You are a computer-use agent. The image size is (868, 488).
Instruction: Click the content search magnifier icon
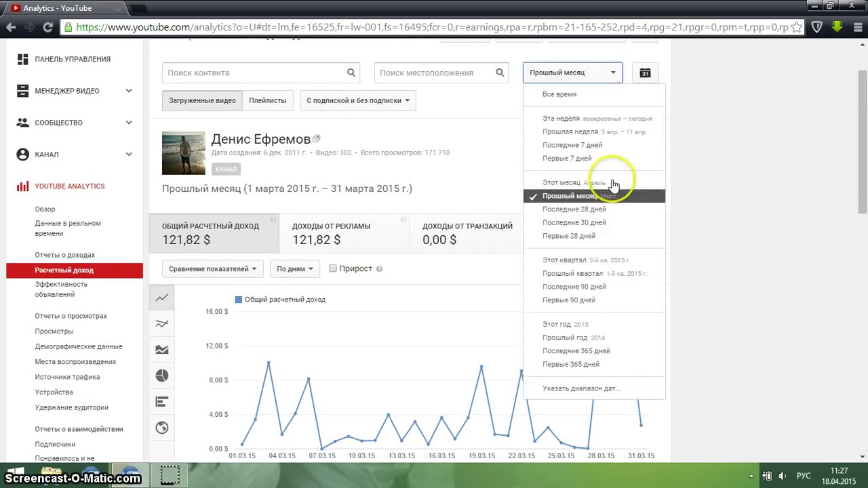(351, 73)
